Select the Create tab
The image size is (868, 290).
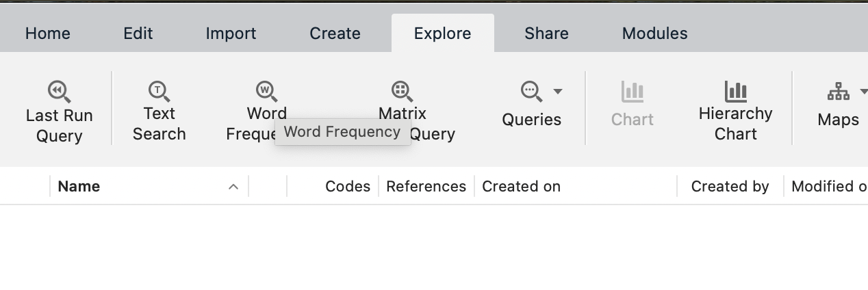[335, 34]
